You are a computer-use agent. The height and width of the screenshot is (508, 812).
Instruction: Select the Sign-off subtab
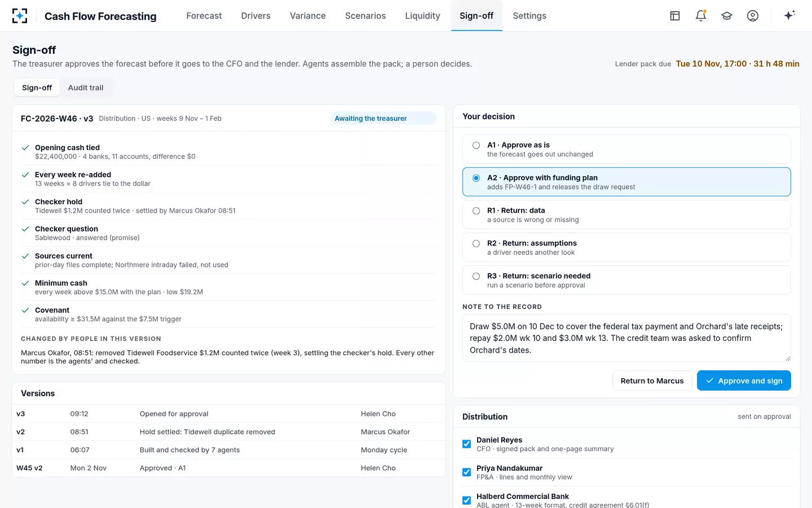37,87
